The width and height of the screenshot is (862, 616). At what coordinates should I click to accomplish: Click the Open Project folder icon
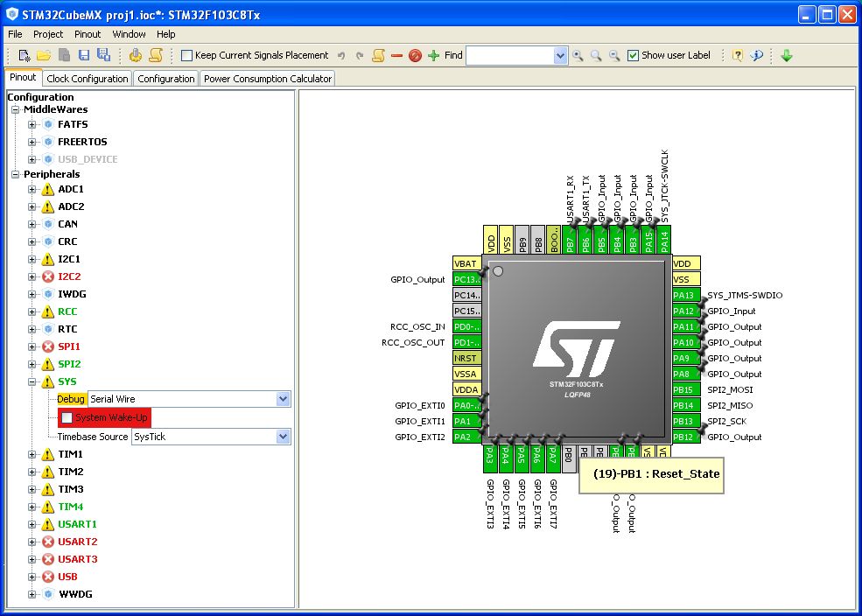[x=44, y=55]
